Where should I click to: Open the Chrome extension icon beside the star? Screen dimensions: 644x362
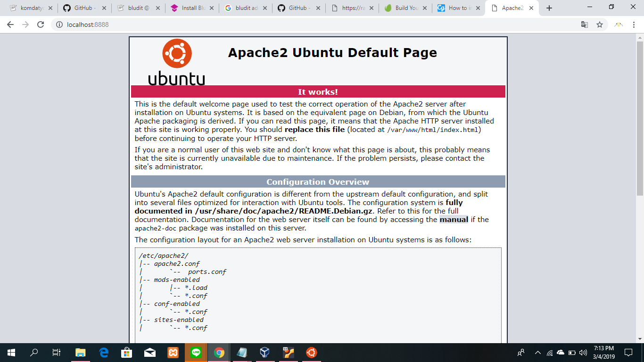619,25
